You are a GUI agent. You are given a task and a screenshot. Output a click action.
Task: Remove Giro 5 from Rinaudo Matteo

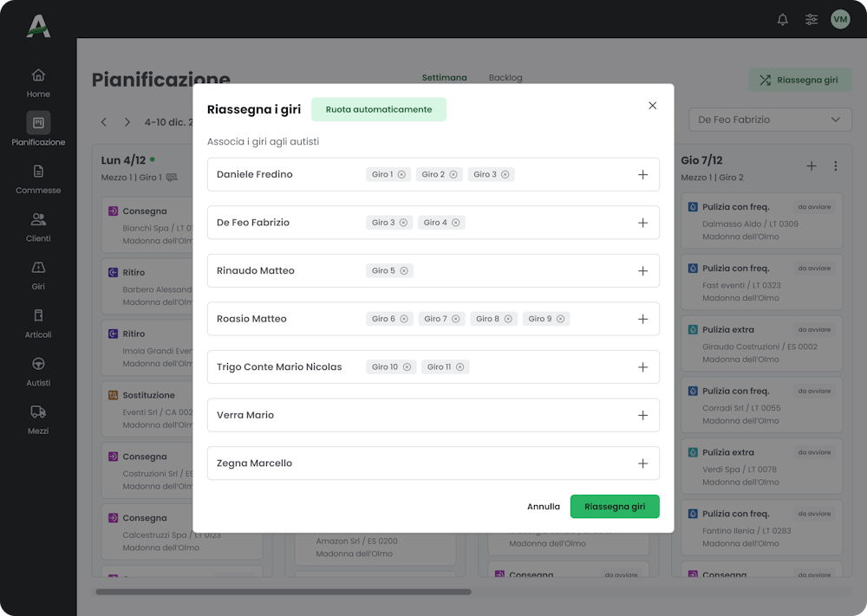point(402,270)
